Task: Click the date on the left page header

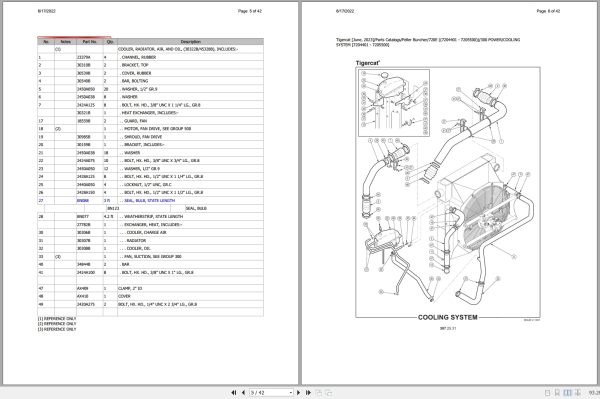Action: [47, 11]
